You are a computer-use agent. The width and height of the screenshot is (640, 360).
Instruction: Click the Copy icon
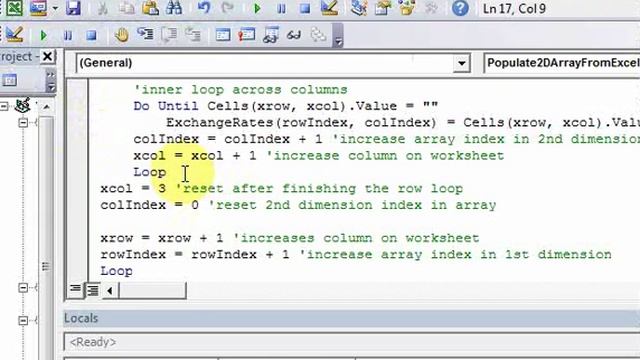[127, 8]
